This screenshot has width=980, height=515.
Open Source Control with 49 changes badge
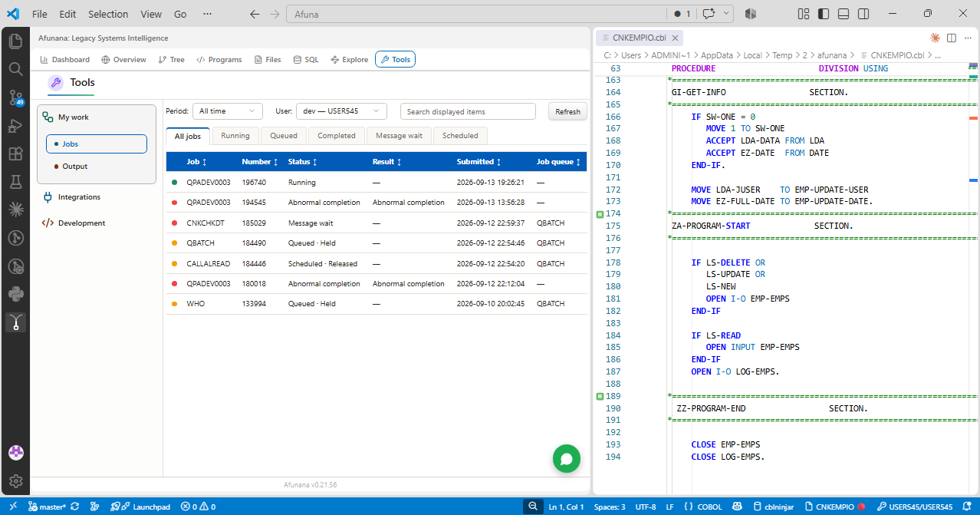15,97
